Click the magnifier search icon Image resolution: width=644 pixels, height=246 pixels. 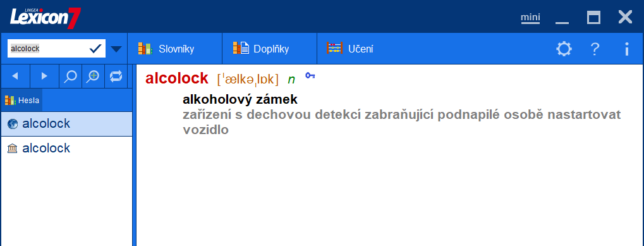(71, 77)
